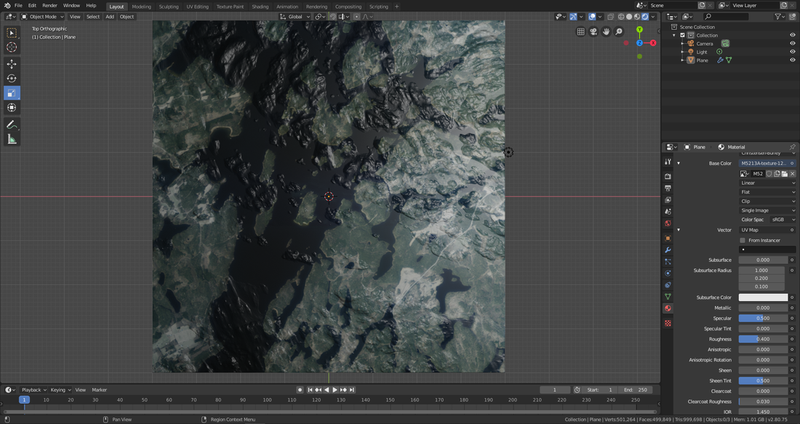Open the Linear interpolation dropdown

point(767,183)
